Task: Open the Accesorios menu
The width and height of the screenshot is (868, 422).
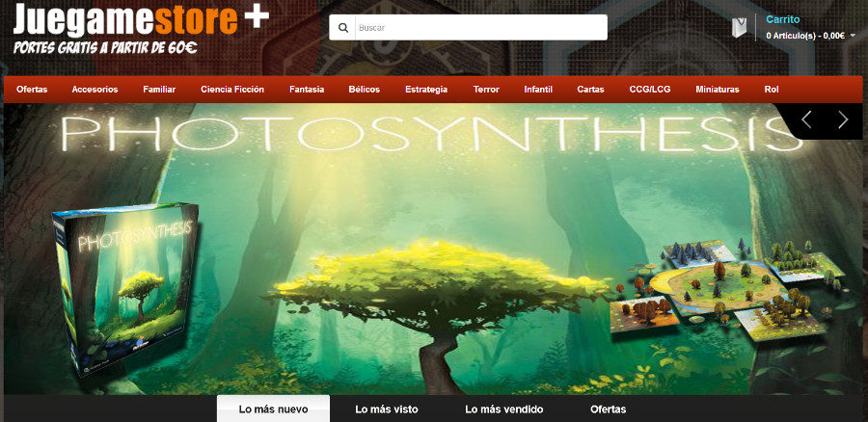Action: pos(95,89)
